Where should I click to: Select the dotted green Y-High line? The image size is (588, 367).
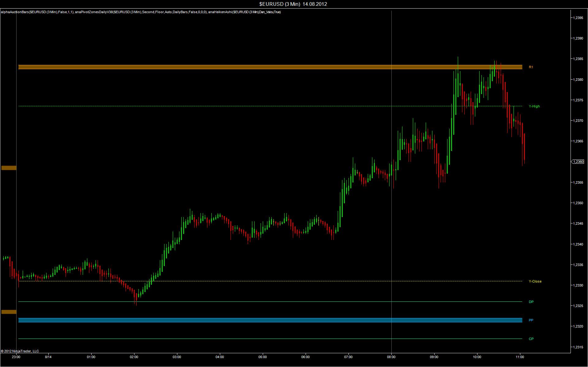coord(270,106)
